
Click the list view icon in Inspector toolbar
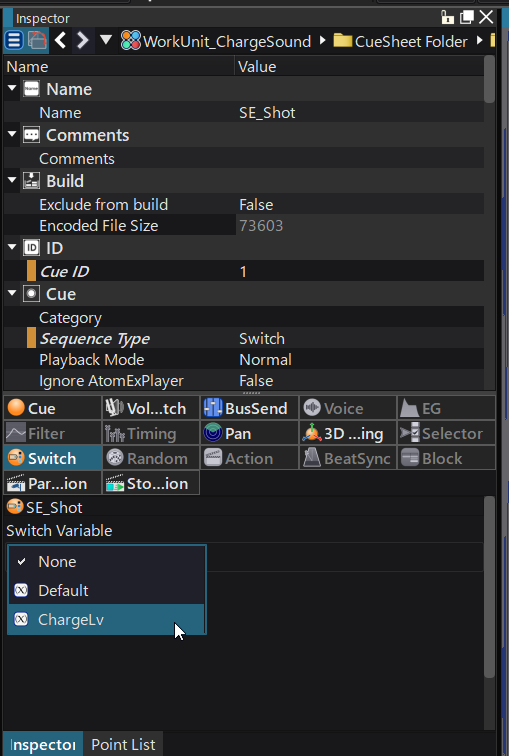click(14, 40)
